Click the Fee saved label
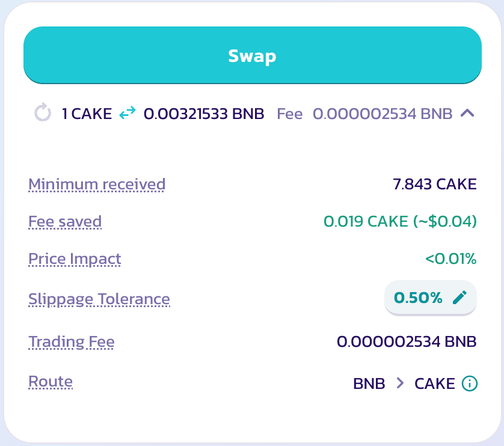 [65, 222]
